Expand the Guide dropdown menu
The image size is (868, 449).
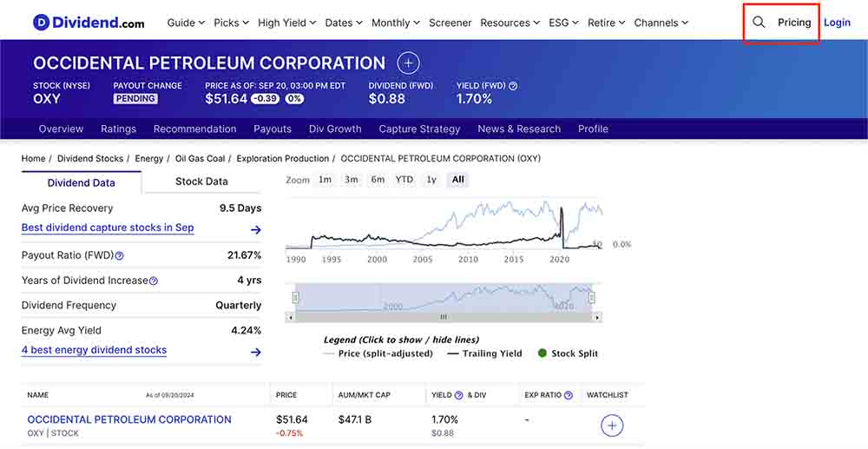click(x=186, y=23)
